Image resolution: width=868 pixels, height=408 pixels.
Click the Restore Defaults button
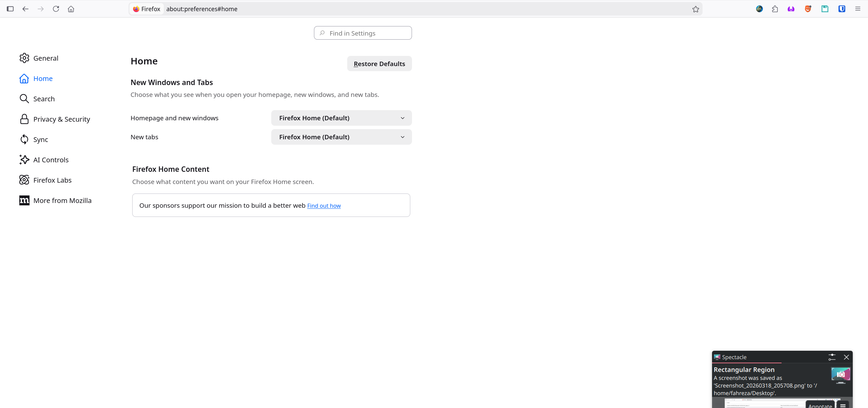coord(379,64)
